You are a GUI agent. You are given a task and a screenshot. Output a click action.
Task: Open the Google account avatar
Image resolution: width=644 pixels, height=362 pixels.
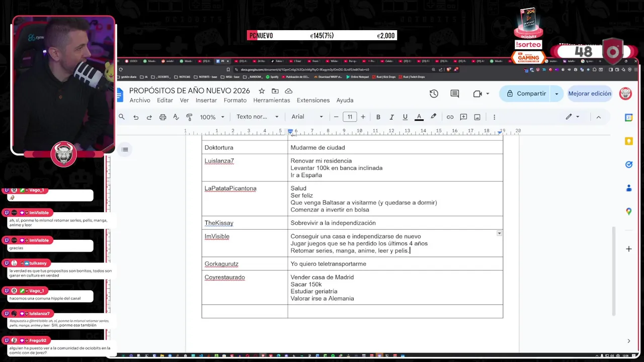[625, 94]
